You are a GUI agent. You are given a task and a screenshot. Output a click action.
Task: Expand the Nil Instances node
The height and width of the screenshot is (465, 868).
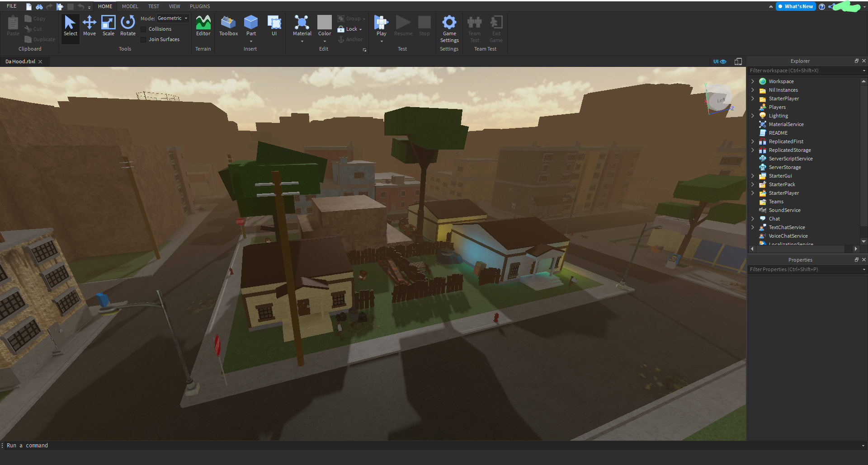tap(753, 90)
